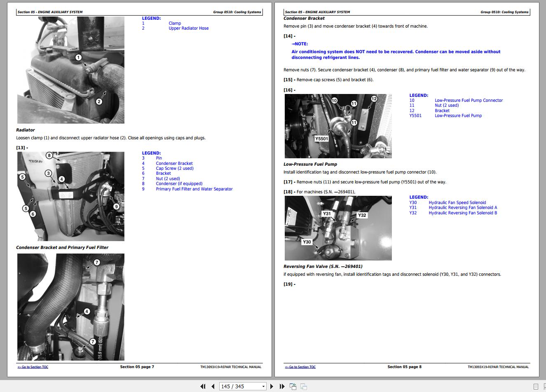The image size is (546, 392).
Task: Click the condenser bracket and fuel filter photo
Action: [71, 196]
